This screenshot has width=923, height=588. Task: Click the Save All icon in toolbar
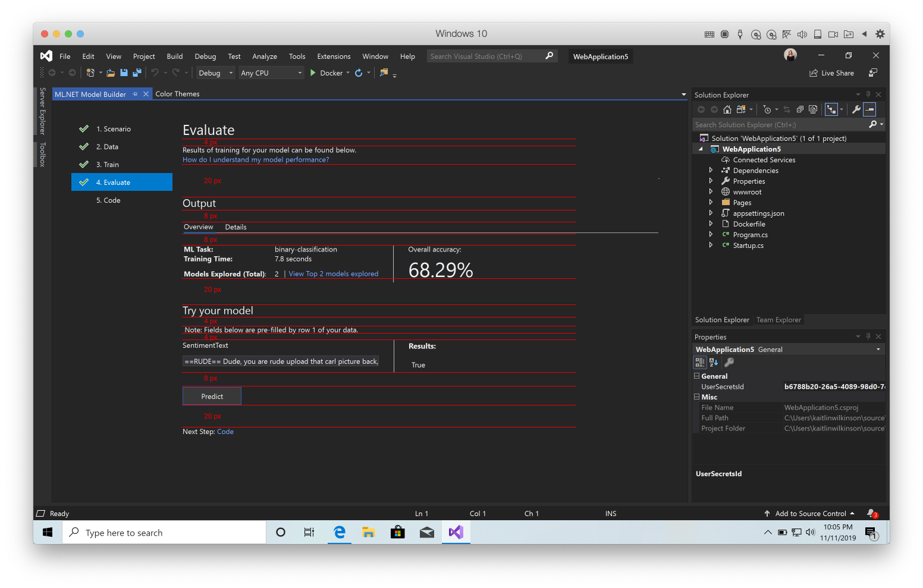[x=137, y=73]
